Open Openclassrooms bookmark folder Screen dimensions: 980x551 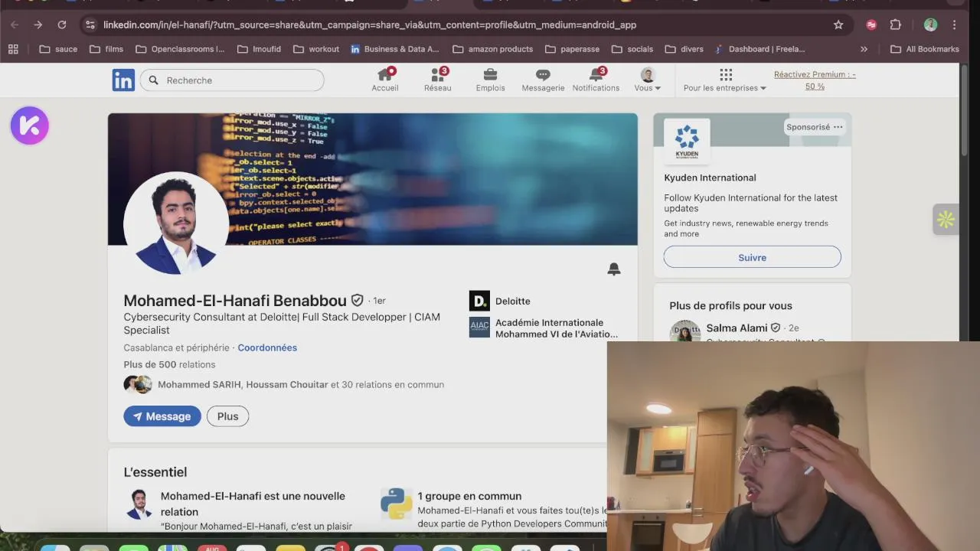tap(180, 49)
